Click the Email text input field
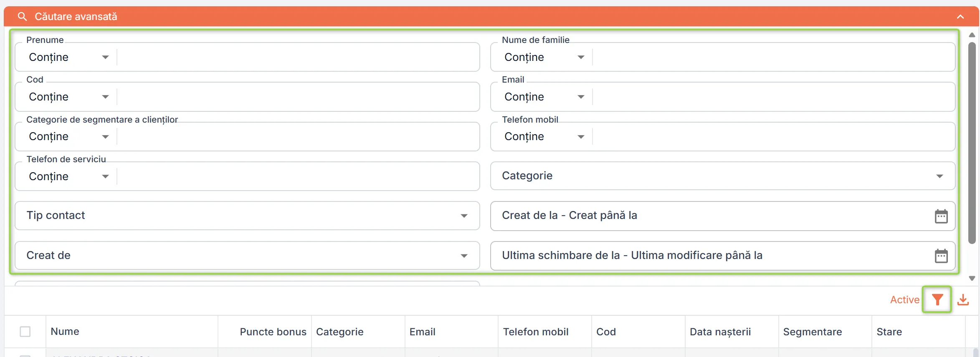Viewport: 980px width, 357px height. (773, 97)
